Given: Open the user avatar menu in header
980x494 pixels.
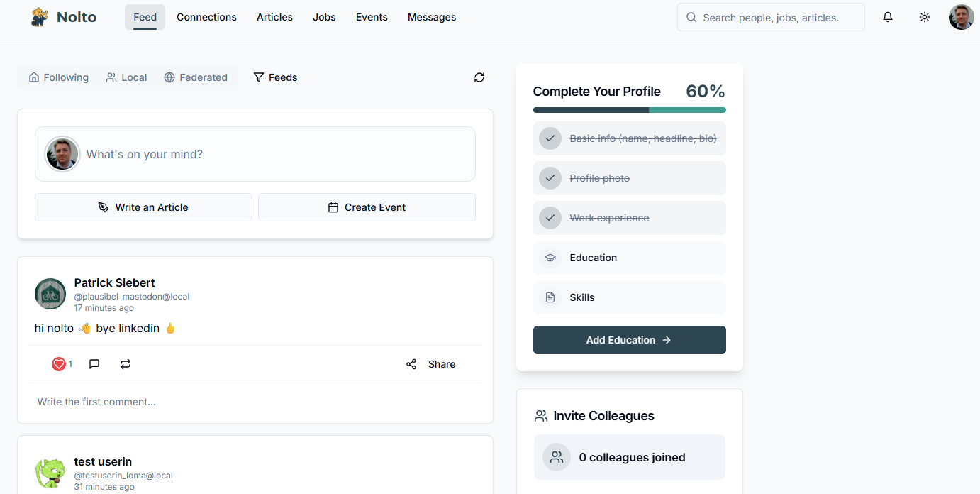Looking at the screenshot, I should pyautogui.click(x=961, y=17).
